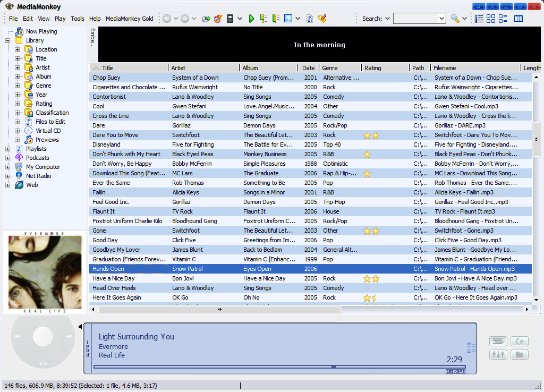This screenshot has height=392, width=544.
Task: Sort tracks by Genre column header
Action: 340,68
